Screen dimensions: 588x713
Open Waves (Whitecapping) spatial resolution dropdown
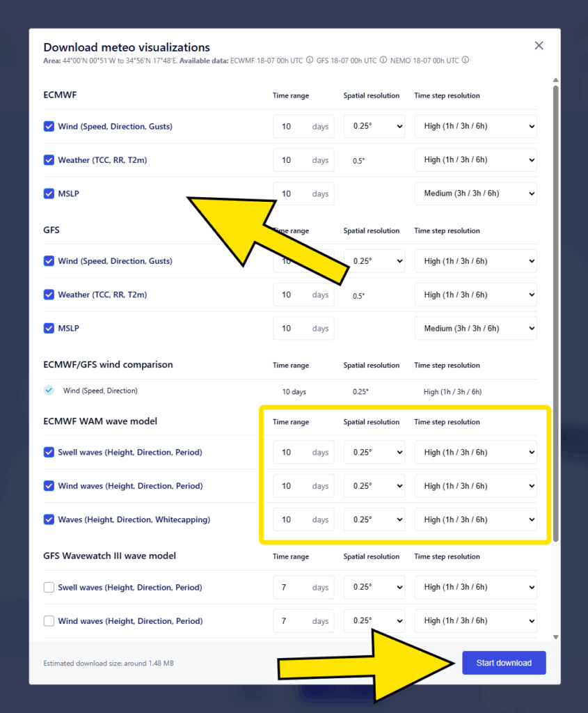(x=374, y=519)
